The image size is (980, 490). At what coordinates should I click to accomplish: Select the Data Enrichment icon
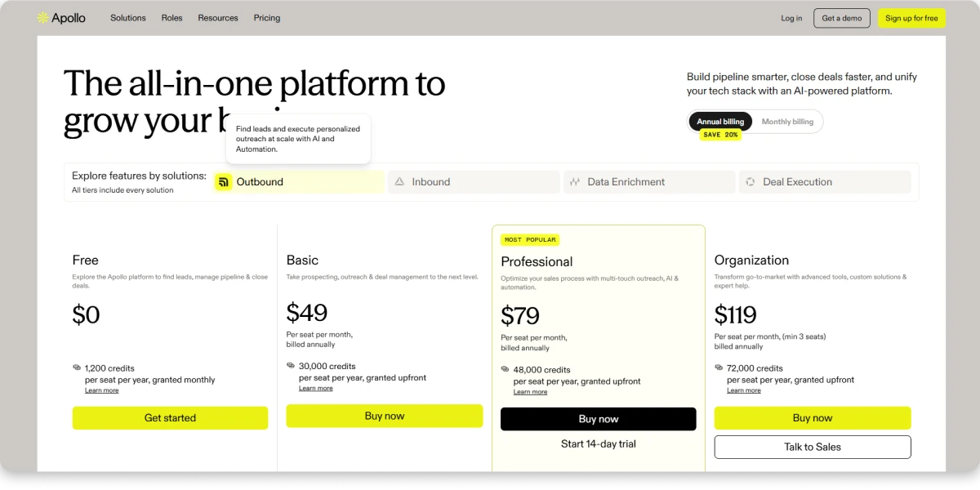(575, 182)
